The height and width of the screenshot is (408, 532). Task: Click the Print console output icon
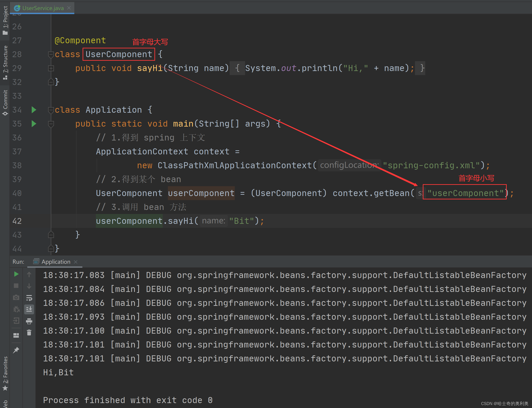[x=29, y=321]
